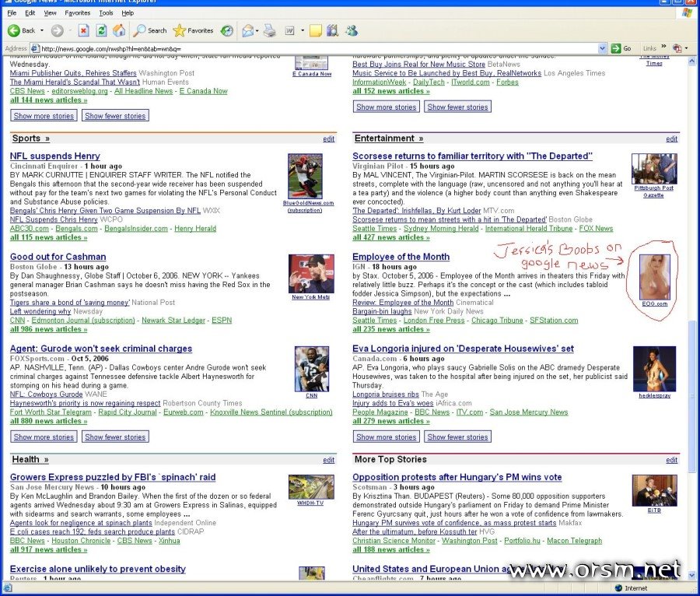700x596 pixels.
Task: Click the Edit with Word toolbar icon
Action: [290, 30]
